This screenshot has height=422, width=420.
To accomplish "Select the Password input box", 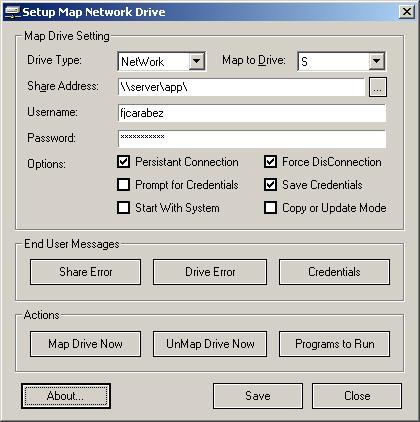I will (x=252, y=139).
